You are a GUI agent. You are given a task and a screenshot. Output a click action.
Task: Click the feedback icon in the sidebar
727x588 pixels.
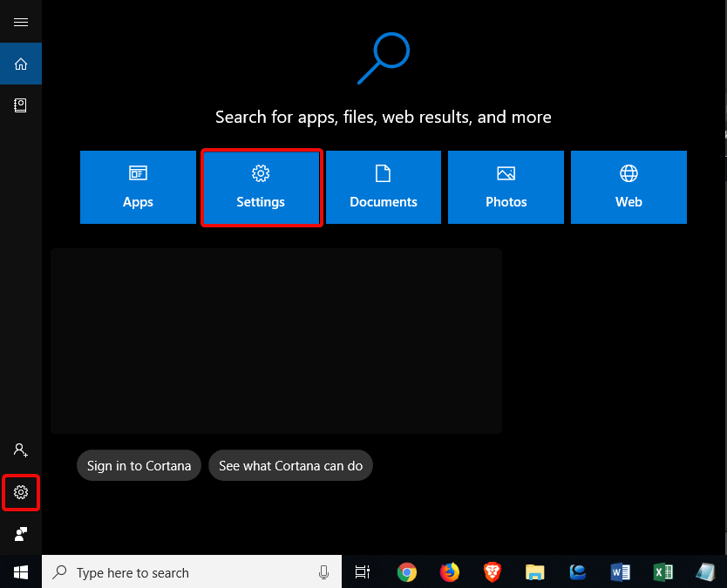point(20,534)
